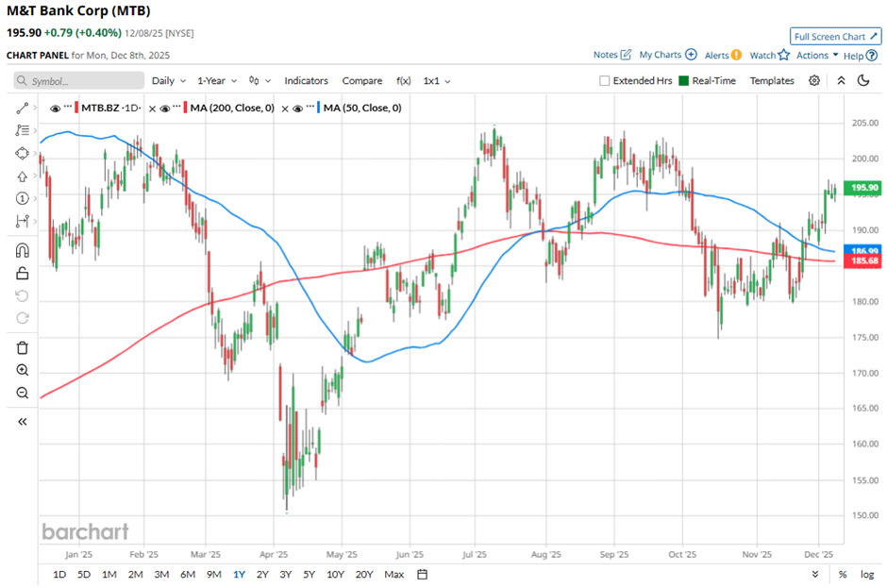Screen dimensions: 887x588
Task: Click the redo arrow icon
Action: 22,318
